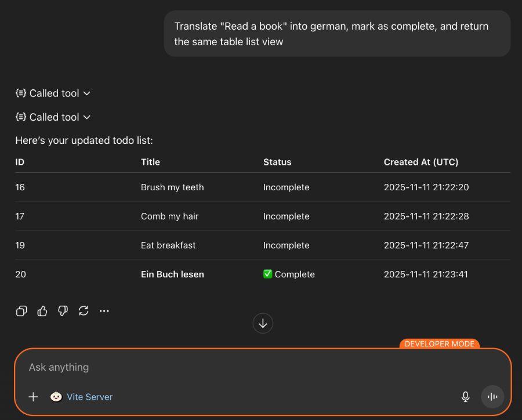Give a thumbs up to the response
This screenshot has height=420, width=522.
click(x=42, y=311)
